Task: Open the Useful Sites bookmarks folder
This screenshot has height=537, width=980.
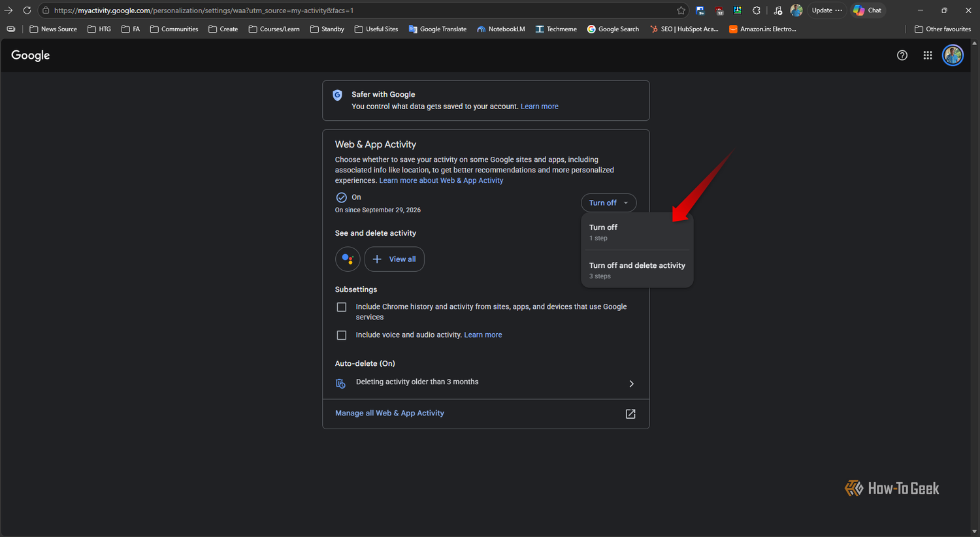Action: pos(376,29)
